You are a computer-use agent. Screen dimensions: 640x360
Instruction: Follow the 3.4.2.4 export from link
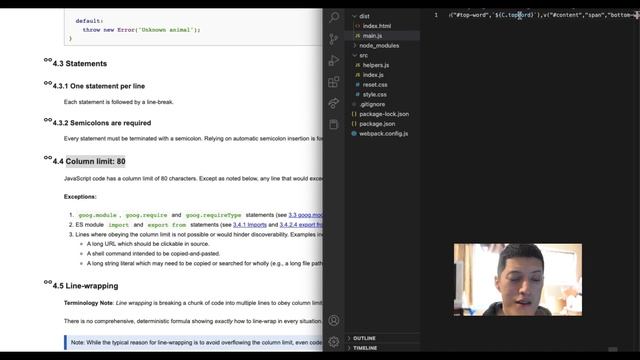click(301, 225)
